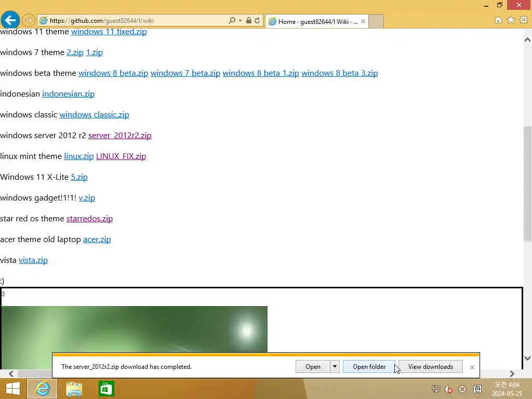Viewport: 532px width, 399px height.
Task: Open the starredos.zip link
Action: tap(89, 219)
